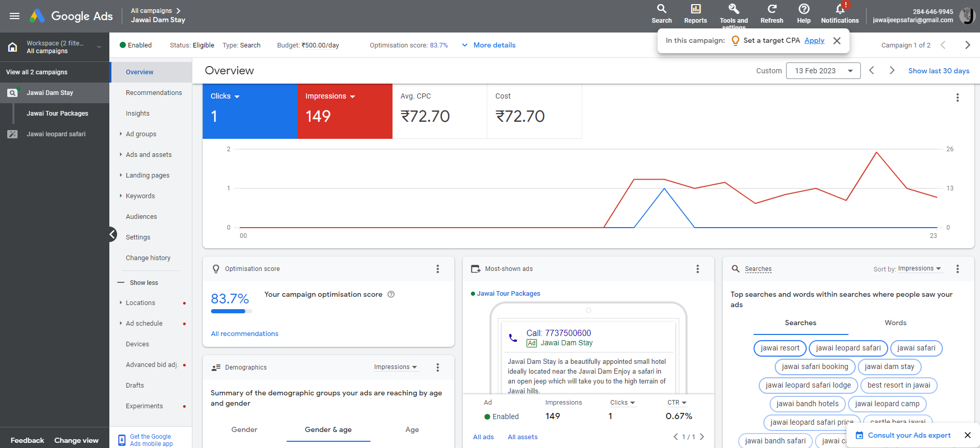Open campaign Settings page
This screenshot has width=980, height=448.
pyautogui.click(x=138, y=237)
